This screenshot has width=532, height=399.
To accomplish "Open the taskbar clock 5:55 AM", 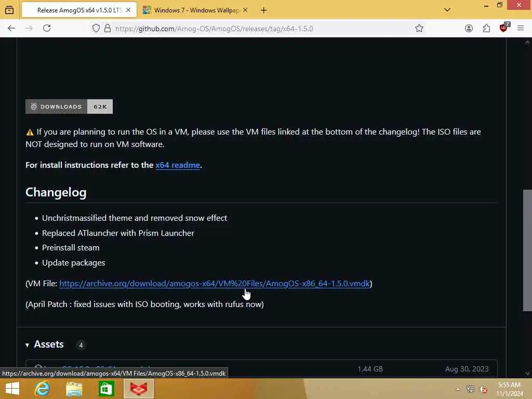I will tap(509, 389).
